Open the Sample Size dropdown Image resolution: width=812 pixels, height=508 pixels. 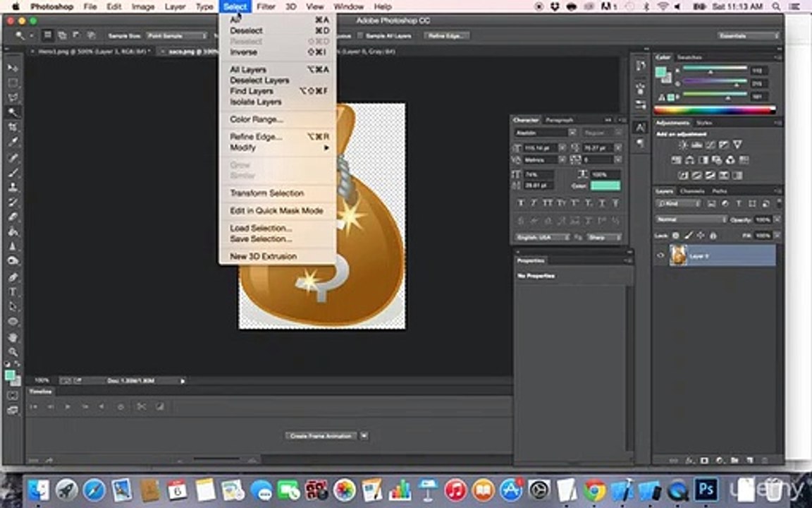[177, 36]
